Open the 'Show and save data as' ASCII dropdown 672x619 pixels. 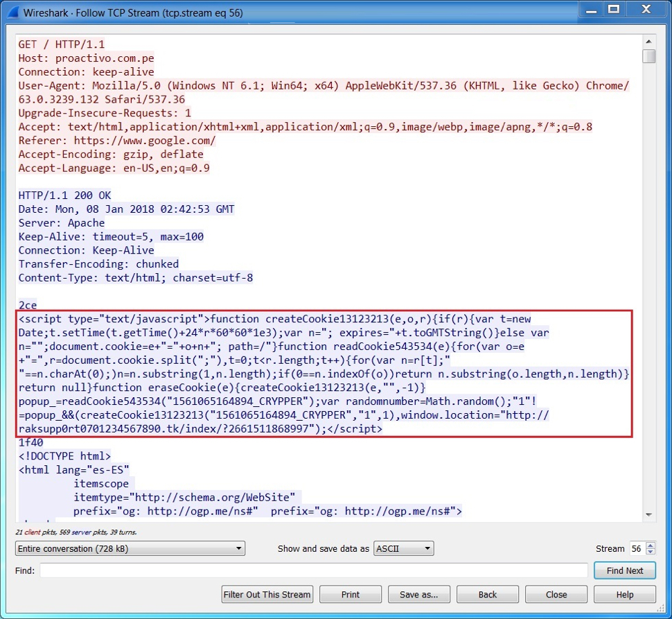click(x=403, y=549)
